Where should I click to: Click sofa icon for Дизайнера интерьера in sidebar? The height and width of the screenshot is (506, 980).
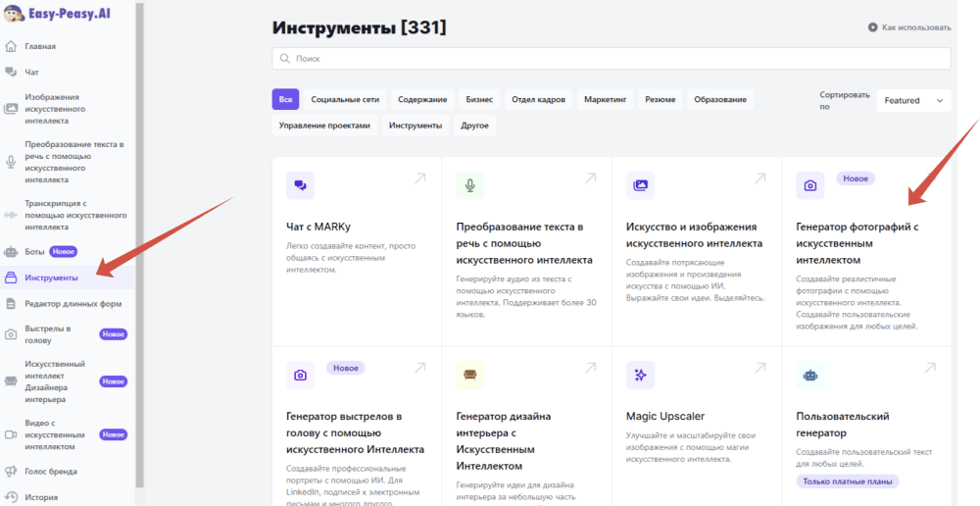(11, 381)
